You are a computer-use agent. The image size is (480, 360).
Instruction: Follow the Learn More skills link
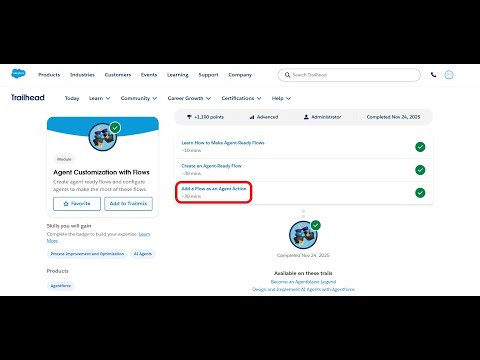(144, 234)
